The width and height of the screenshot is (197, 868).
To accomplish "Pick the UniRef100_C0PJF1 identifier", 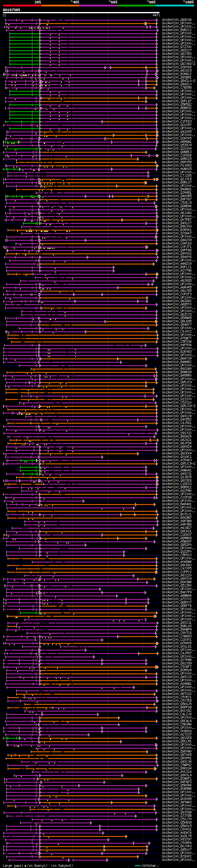I will tap(176, 247).
